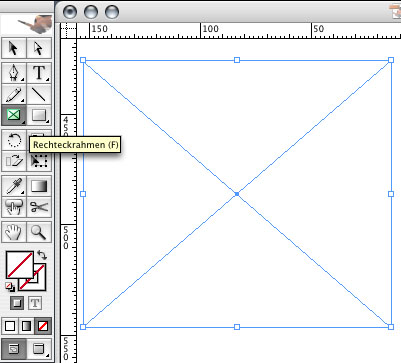Select the Line tool
This screenshot has height=363, width=401.
click(39, 94)
